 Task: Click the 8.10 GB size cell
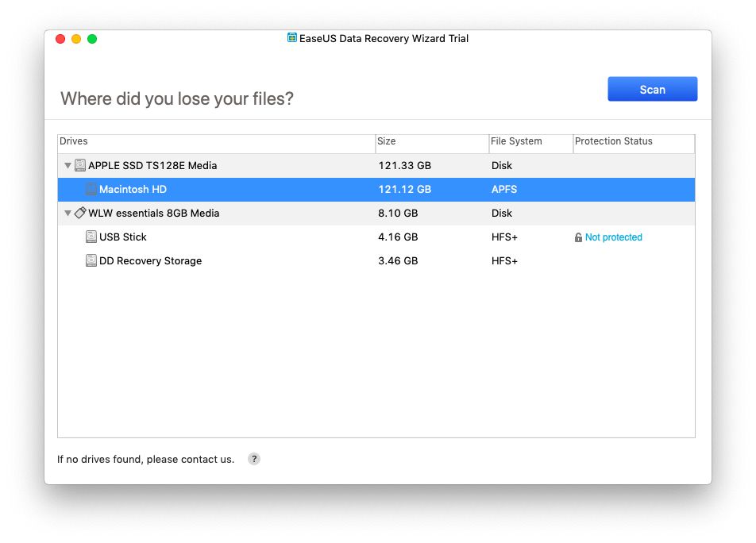coord(398,213)
